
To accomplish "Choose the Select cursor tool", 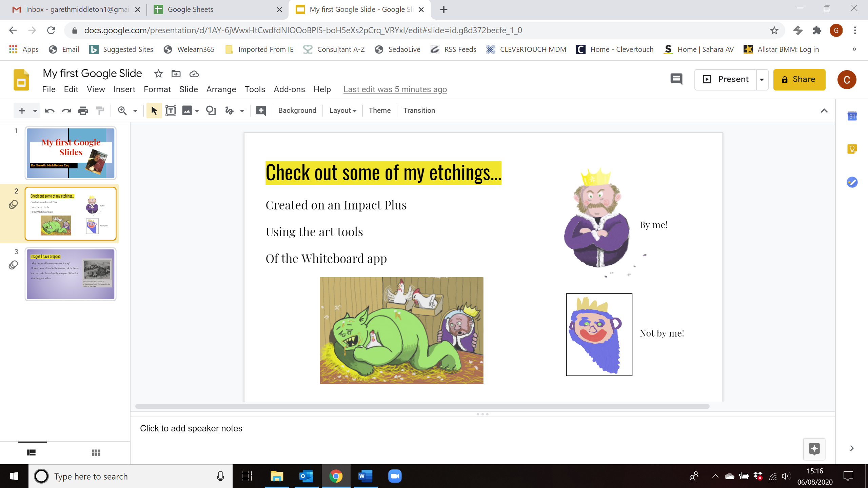I will (x=154, y=110).
